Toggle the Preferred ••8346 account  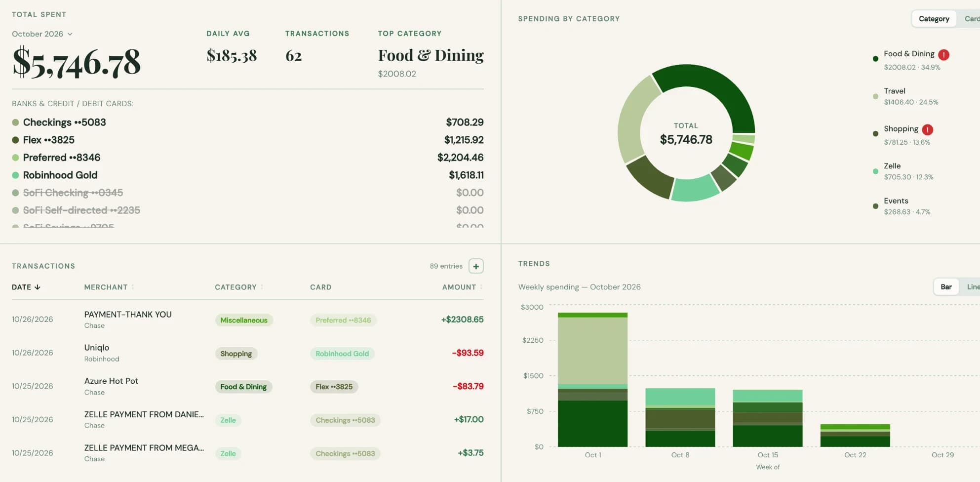pos(248,158)
